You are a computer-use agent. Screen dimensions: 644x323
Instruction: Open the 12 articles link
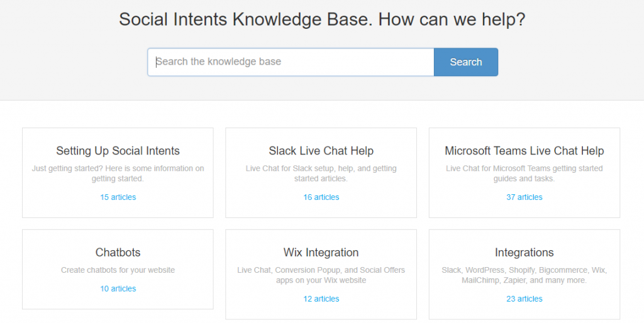[x=321, y=298]
